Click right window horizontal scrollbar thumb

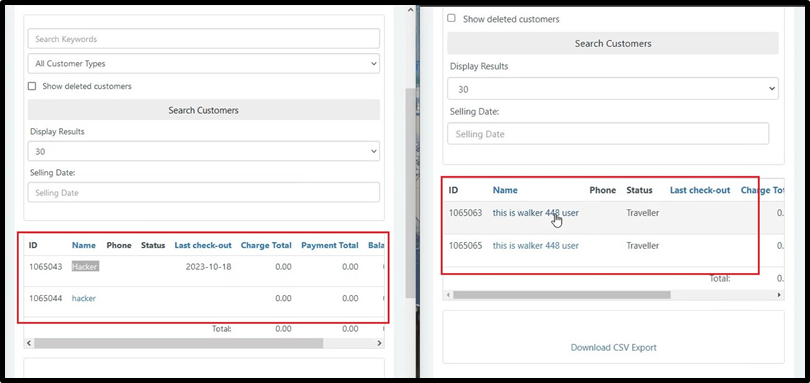562,295
